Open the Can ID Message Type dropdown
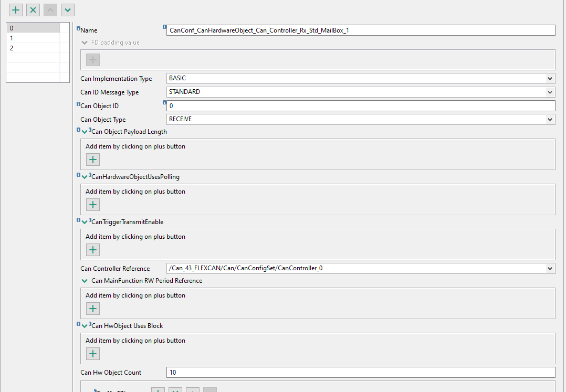 click(550, 92)
